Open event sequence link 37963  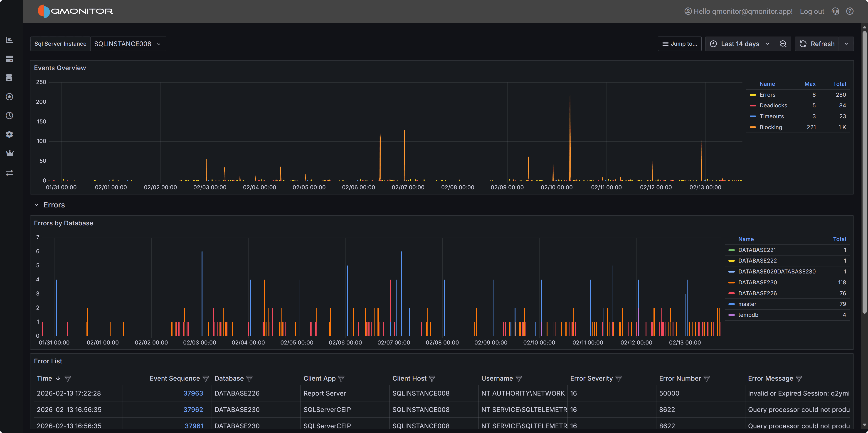click(x=193, y=393)
